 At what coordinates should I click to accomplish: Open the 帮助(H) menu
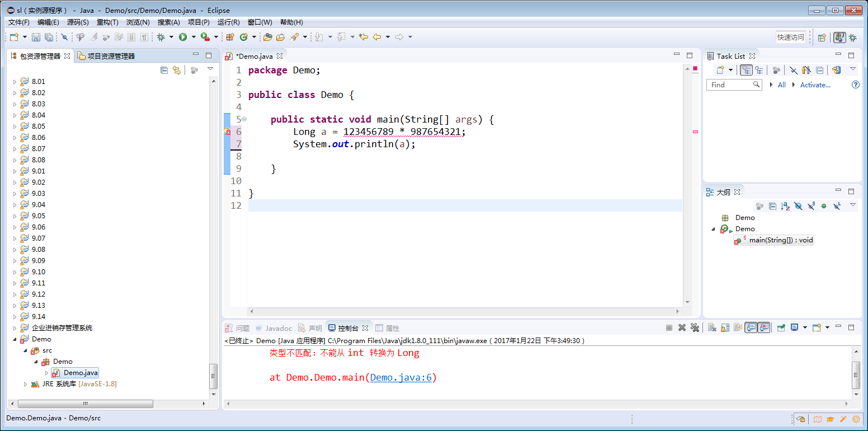(x=291, y=22)
